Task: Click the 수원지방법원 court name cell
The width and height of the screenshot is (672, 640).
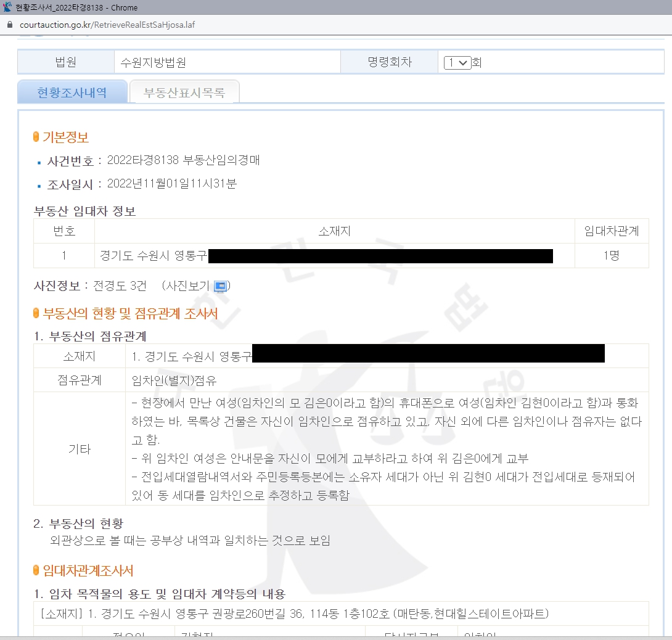Action: point(227,63)
